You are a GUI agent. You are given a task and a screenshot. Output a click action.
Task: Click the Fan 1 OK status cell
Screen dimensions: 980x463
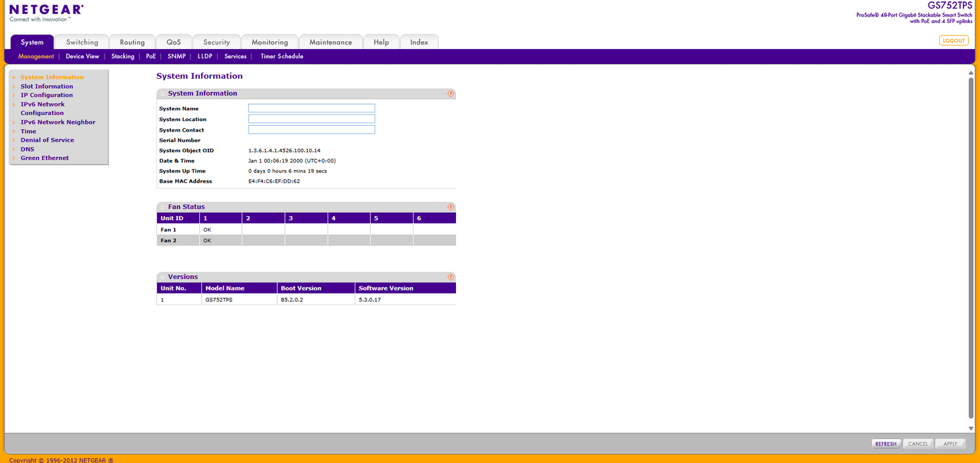pos(220,230)
